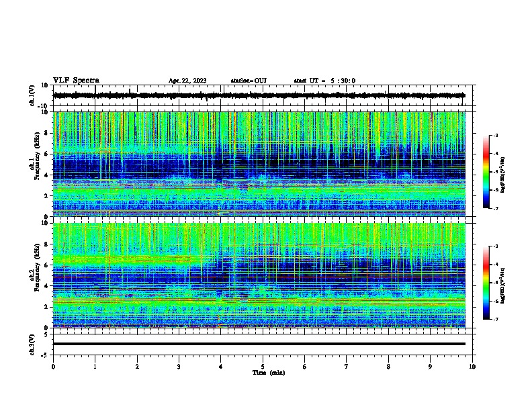The image size is (532, 411).
Task: Click time axis tick label '1'
Action: tap(95, 367)
